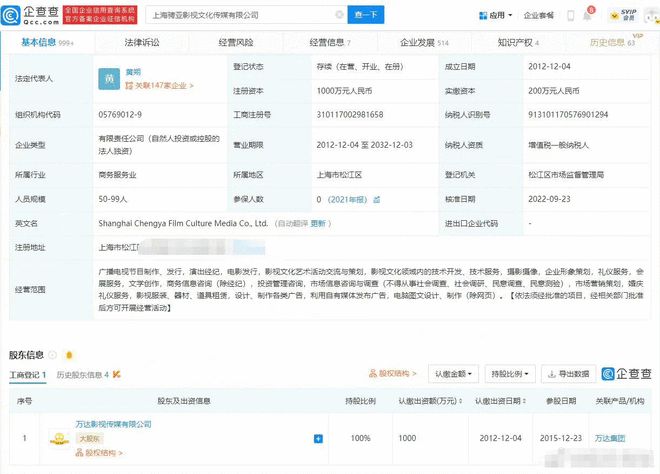This screenshot has height=474, width=660.
Task: Select organization code 05769012-9
Action: pos(120,115)
